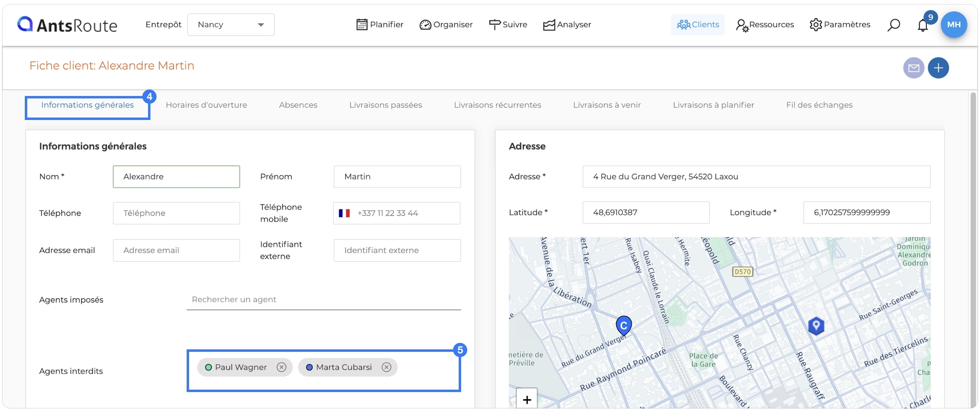Open the Suivre menu
Image resolution: width=980 pixels, height=412 pixels.
(x=508, y=24)
